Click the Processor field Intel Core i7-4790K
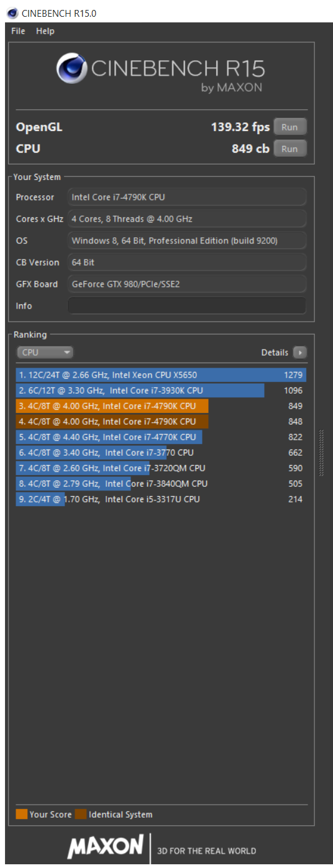 tap(187, 197)
